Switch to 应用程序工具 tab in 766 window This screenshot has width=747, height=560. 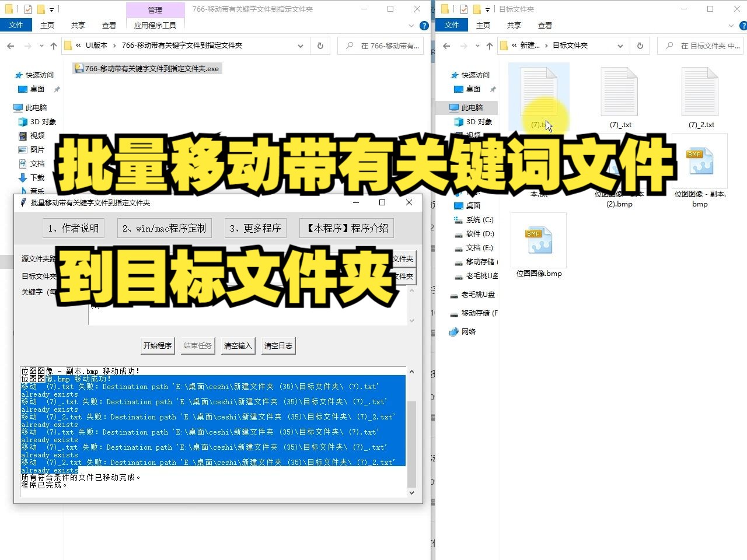point(155,25)
